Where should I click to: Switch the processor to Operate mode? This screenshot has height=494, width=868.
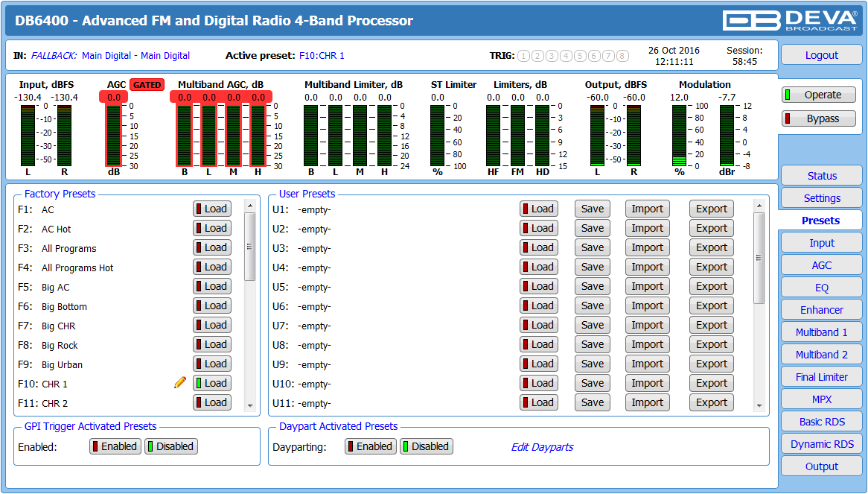[818, 95]
